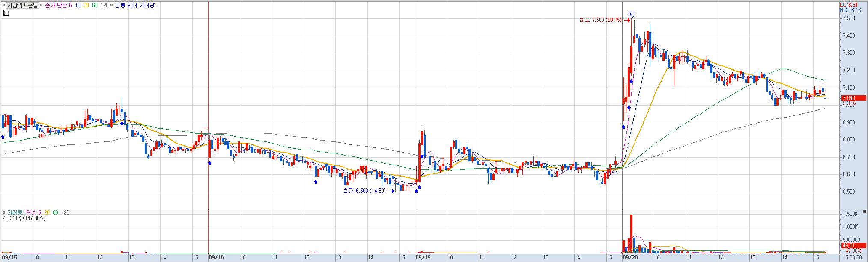The width and height of the screenshot is (868, 262).
Task: Open the data table grid icon
Action: [x=6, y=13]
